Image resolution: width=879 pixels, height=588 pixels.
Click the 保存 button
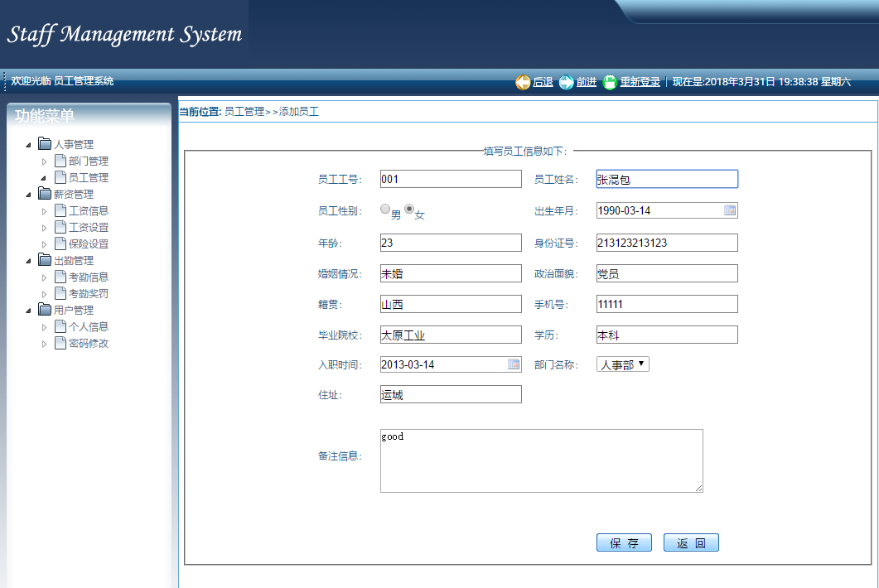point(624,543)
